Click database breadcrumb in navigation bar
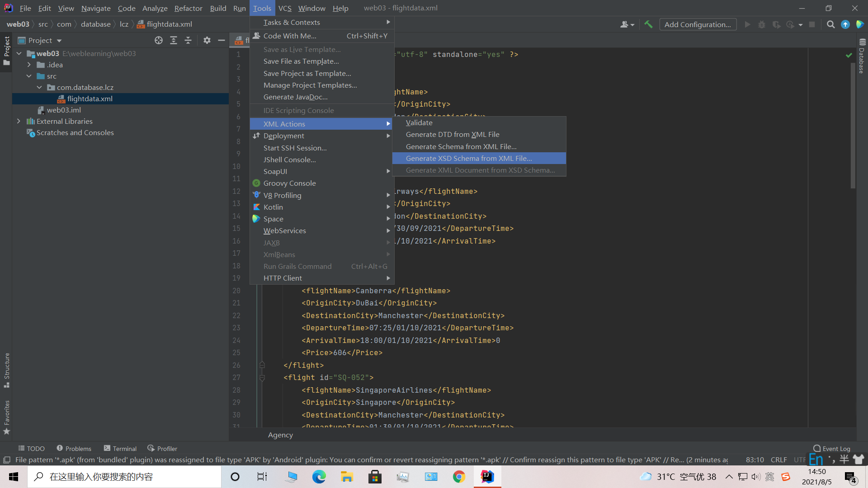The height and width of the screenshot is (488, 868). (x=95, y=24)
